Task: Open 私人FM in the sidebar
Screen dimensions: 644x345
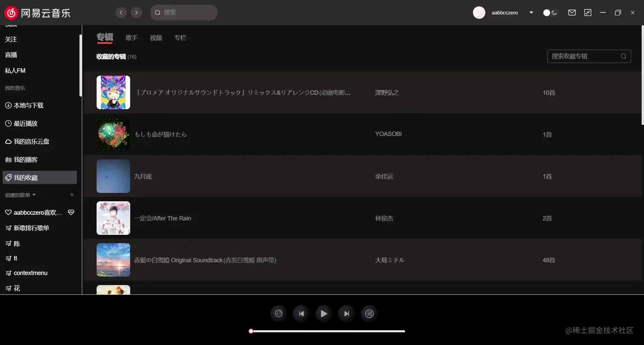Action: [x=15, y=71]
